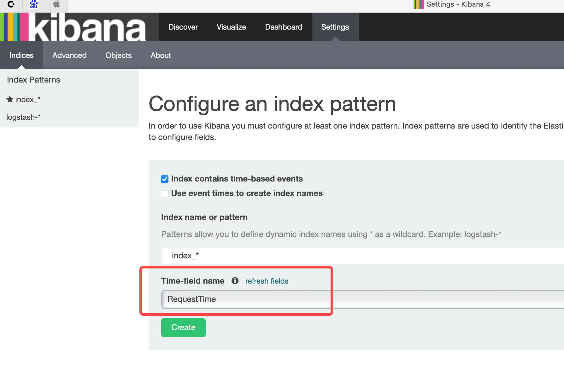
Task: Click the green Create button
Action: click(x=183, y=327)
